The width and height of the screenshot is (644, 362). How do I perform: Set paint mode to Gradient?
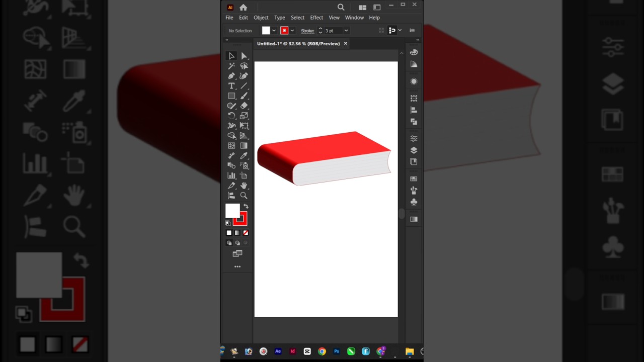237,233
